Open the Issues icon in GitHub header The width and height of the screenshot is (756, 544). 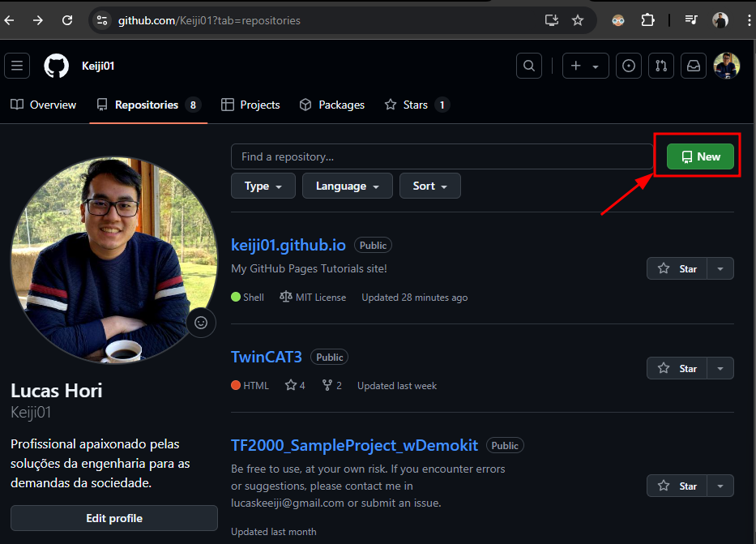pos(628,66)
